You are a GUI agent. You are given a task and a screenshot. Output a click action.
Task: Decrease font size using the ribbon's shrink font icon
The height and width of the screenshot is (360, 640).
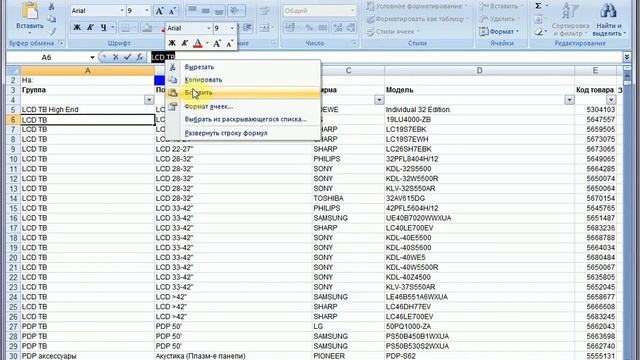click(x=172, y=11)
